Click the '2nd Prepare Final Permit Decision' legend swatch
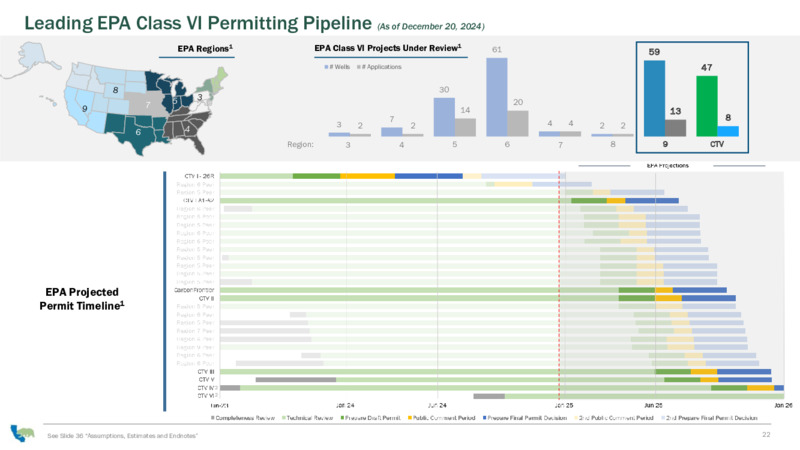Viewport: 800px width, 450px height. (663, 418)
